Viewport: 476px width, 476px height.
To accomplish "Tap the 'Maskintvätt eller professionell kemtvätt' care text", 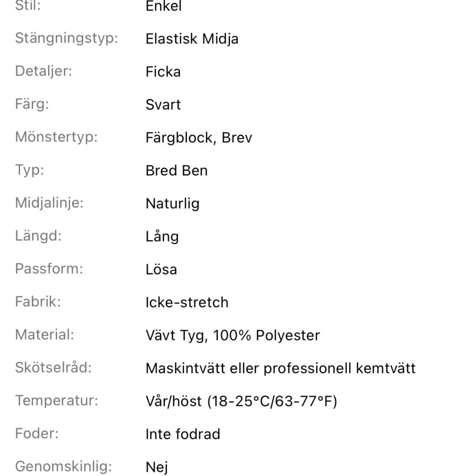I will pyautogui.click(x=281, y=369).
